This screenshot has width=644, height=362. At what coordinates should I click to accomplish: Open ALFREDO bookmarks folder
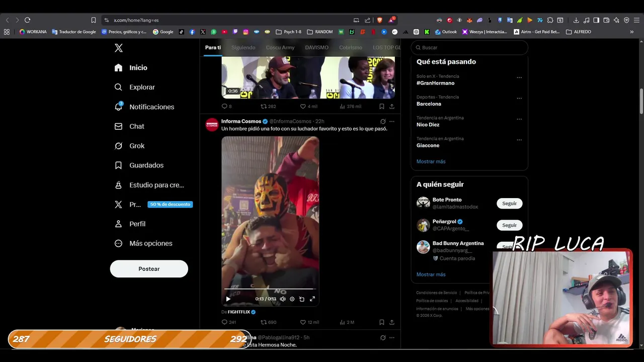click(x=579, y=32)
